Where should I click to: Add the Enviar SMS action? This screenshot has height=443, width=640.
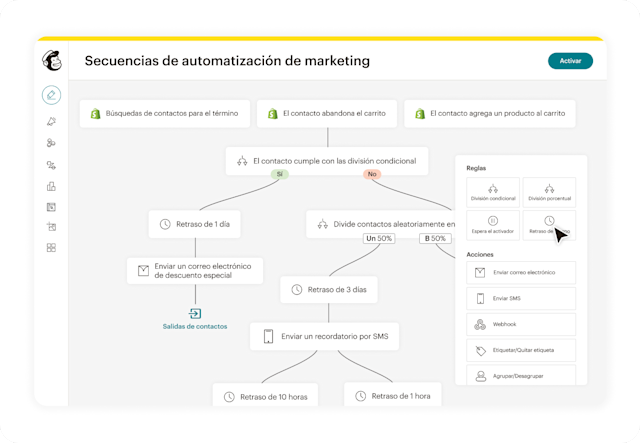tap(521, 298)
